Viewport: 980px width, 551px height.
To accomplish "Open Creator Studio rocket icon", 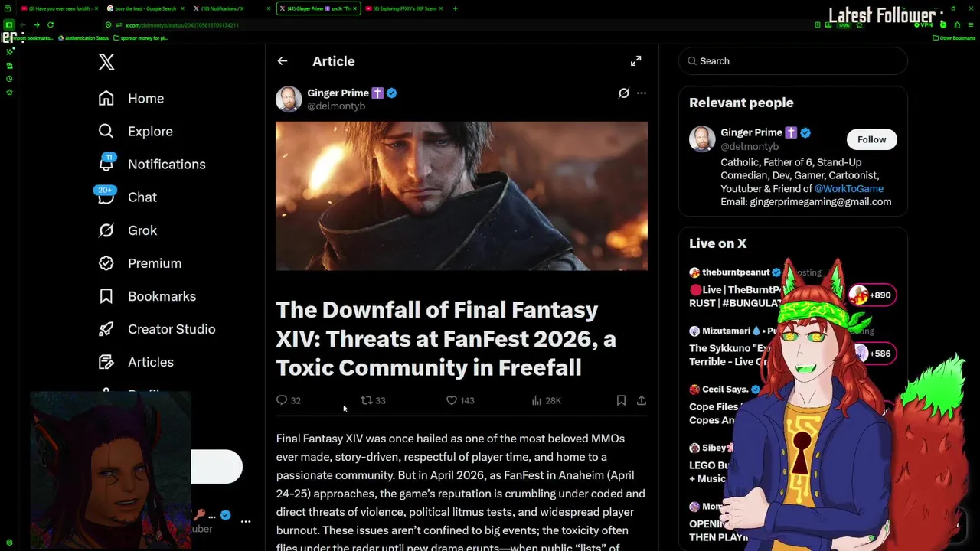I will 106,329.
